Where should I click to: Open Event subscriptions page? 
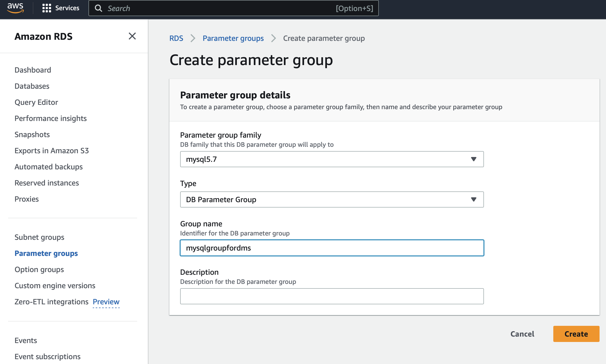tap(48, 356)
